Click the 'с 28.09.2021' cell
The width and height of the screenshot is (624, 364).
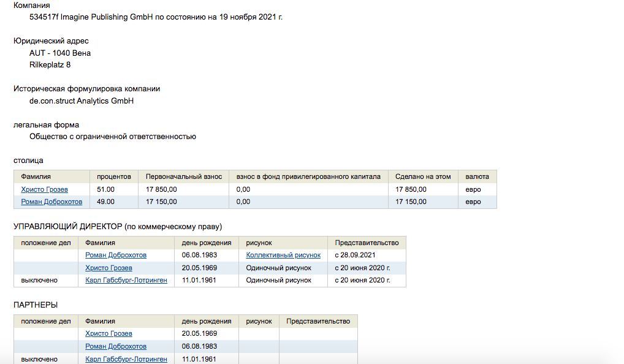[355, 255]
